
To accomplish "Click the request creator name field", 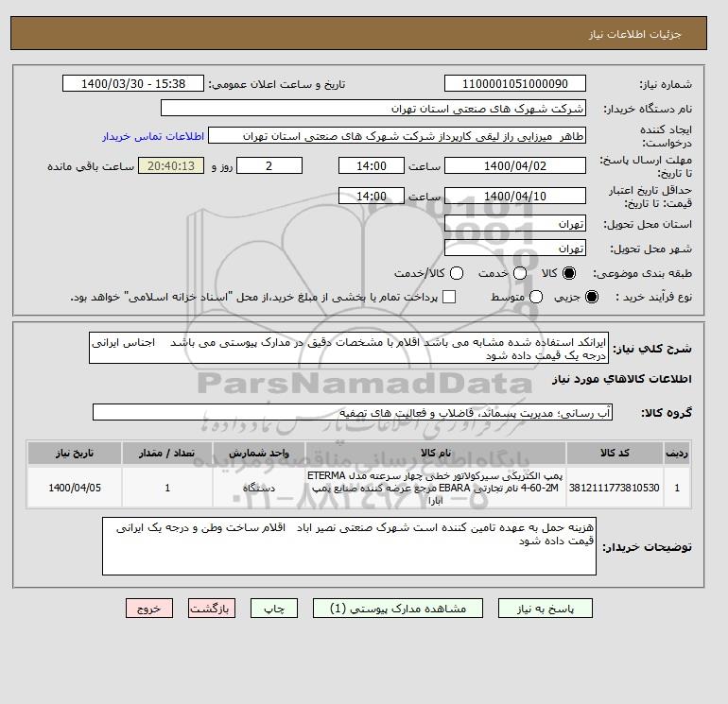I will (397, 136).
